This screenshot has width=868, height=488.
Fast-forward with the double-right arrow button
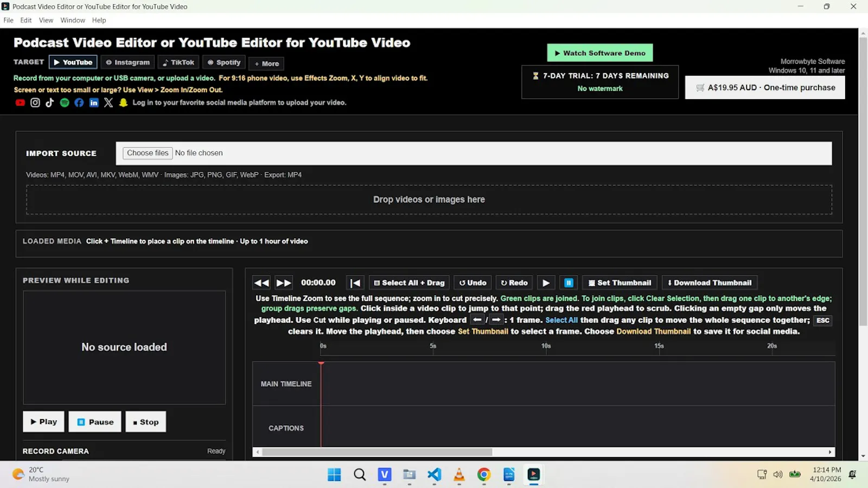[284, 283]
